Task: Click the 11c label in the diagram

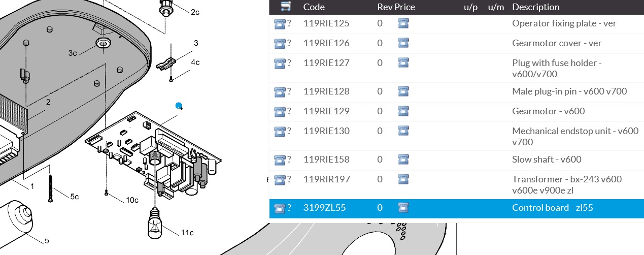Action: pyautogui.click(x=187, y=233)
